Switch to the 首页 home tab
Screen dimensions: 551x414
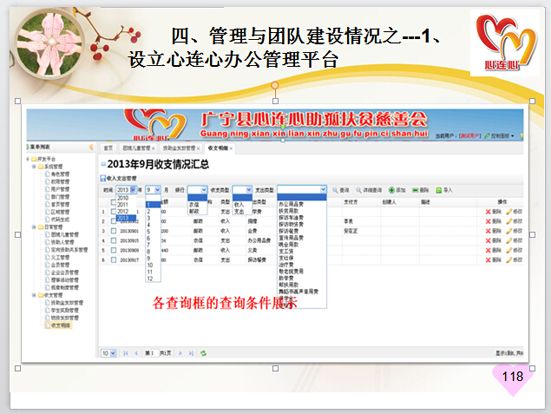pyautogui.click(x=108, y=148)
